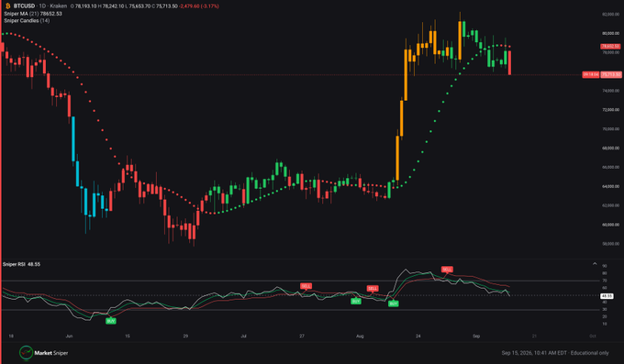Screen dimensions: 624x364
Task: Click the 70,000.00 price level
Action: (610, 129)
